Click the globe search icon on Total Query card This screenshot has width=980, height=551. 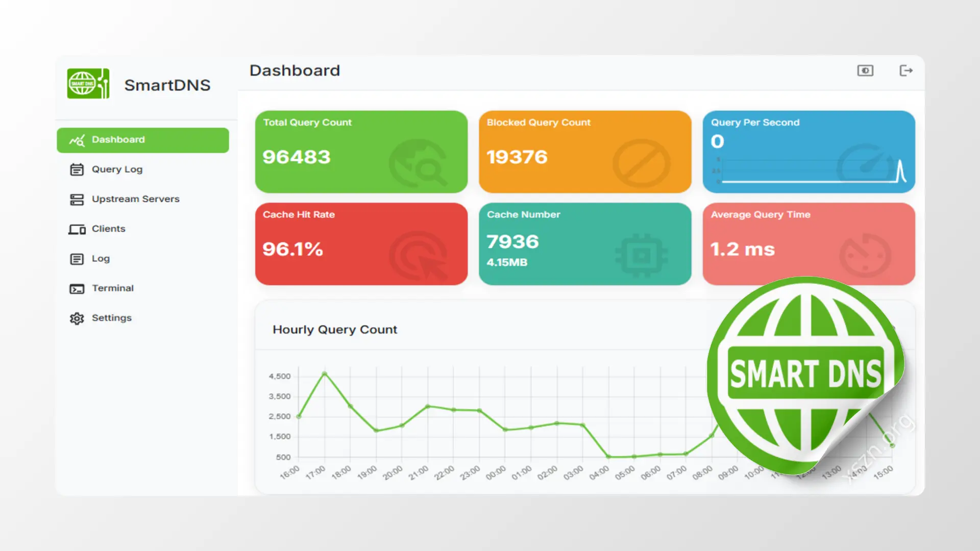[x=418, y=163]
